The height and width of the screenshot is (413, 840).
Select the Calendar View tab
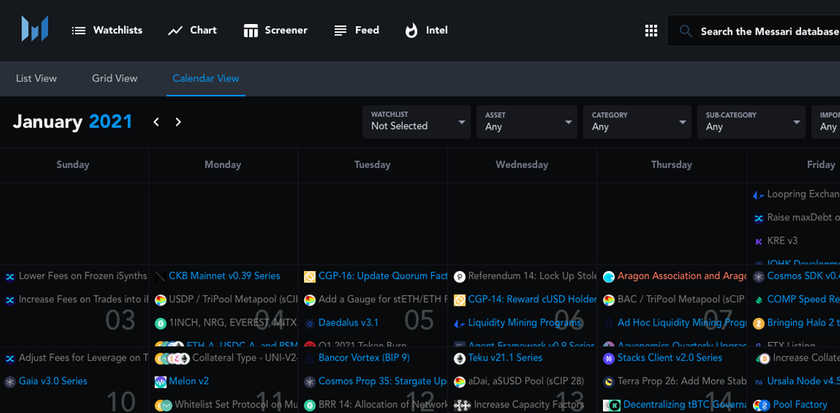click(x=206, y=78)
